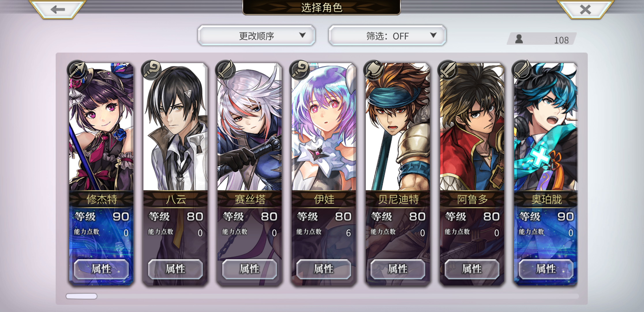Open 属性 for 修杰特
Image resolution: width=644 pixels, height=312 pixels.
pyautogui.click(x=101, y=269)
